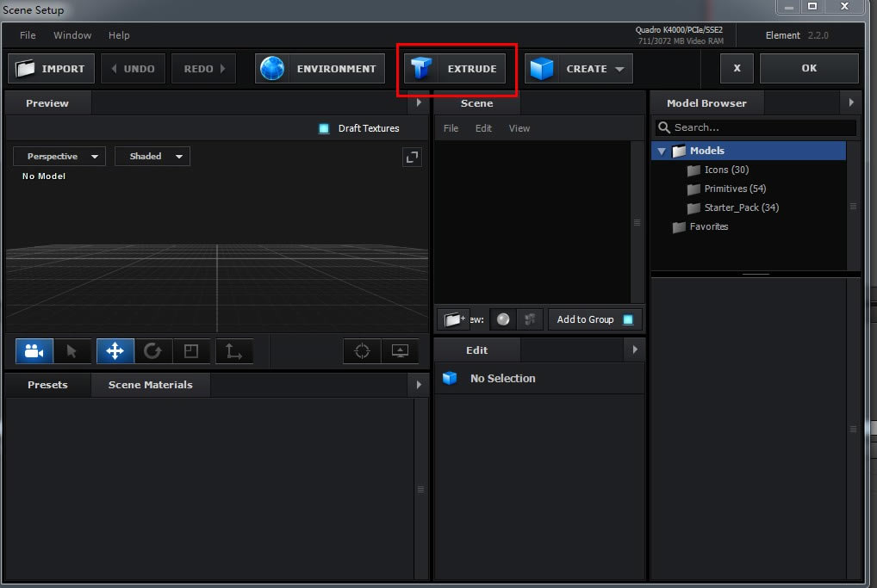Click the new material sphere icon
Screen dimensions: 877x588
point(503,319)
